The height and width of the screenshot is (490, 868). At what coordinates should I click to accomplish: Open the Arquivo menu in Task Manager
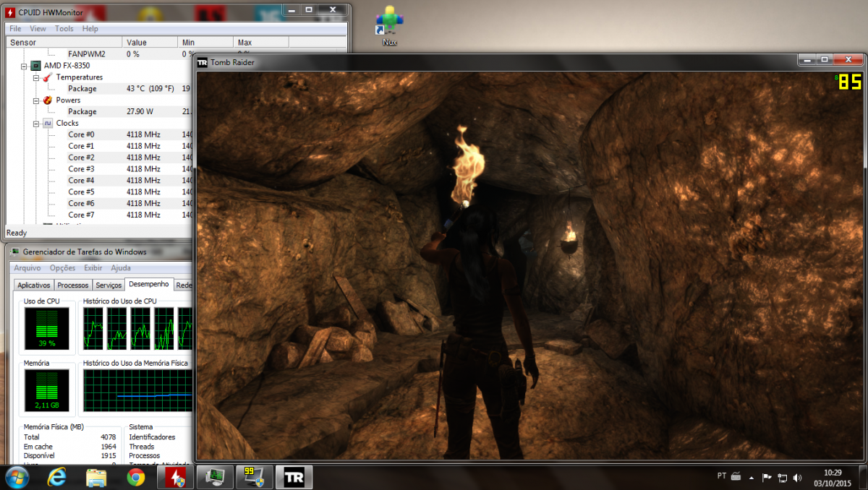click(x=27, y=268)
